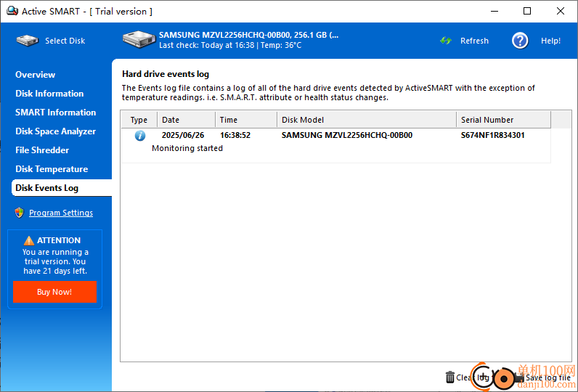The width and height of the screenshot is (578, 392).
Task: Click the Active SMART title bar icon
Action: (x=12, y=12)
